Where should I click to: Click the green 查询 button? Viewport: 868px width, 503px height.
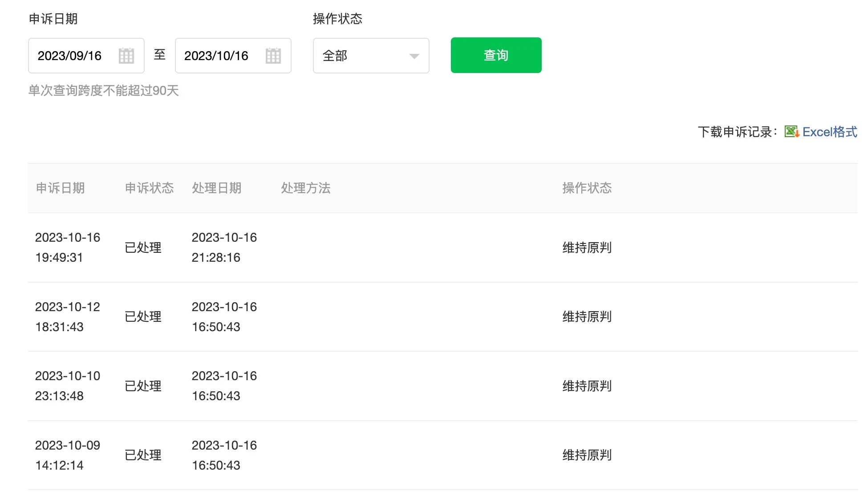pyautogui.click(x=496, y=55)
